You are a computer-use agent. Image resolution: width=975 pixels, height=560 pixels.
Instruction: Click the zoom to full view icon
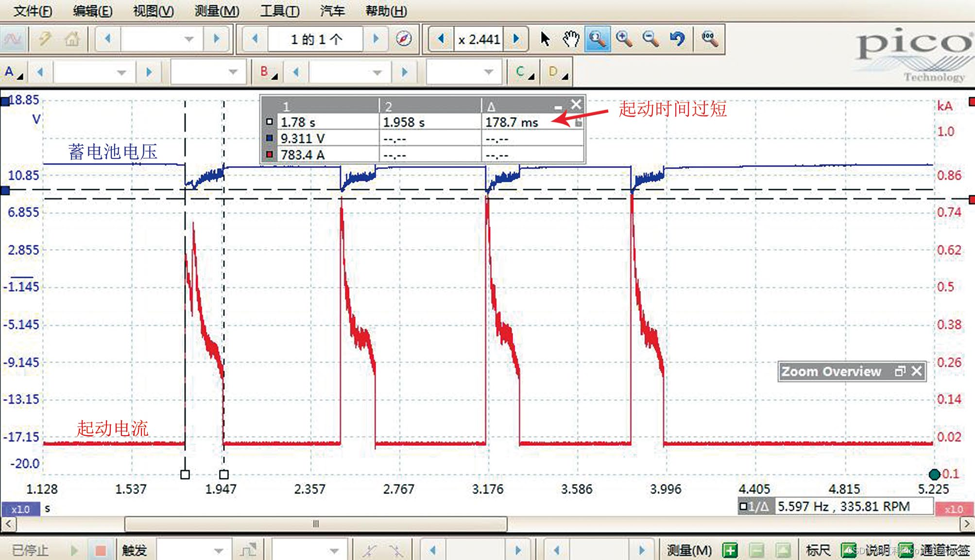click(709, 39)
